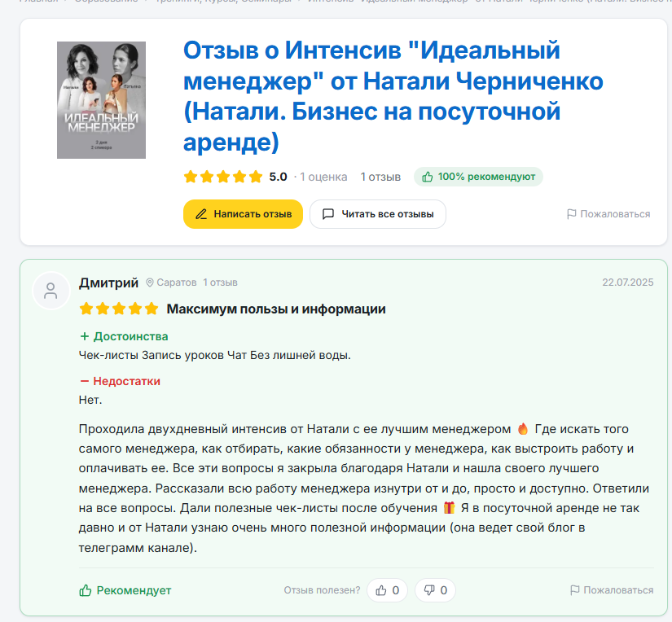This screenshot has width=672, height=622.
Task: Click the "Отзыв полезен?" label
Action: (322, 590)
